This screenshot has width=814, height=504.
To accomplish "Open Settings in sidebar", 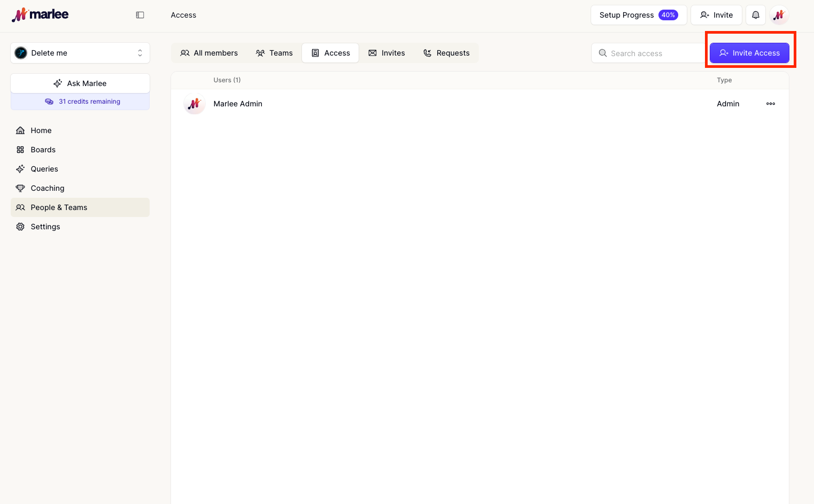I will (80, 227).
